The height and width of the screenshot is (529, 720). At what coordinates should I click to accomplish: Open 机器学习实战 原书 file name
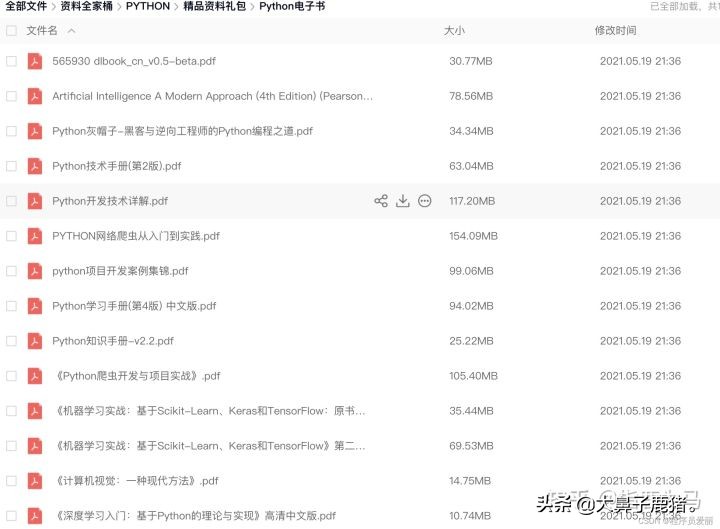click(210, 411)
